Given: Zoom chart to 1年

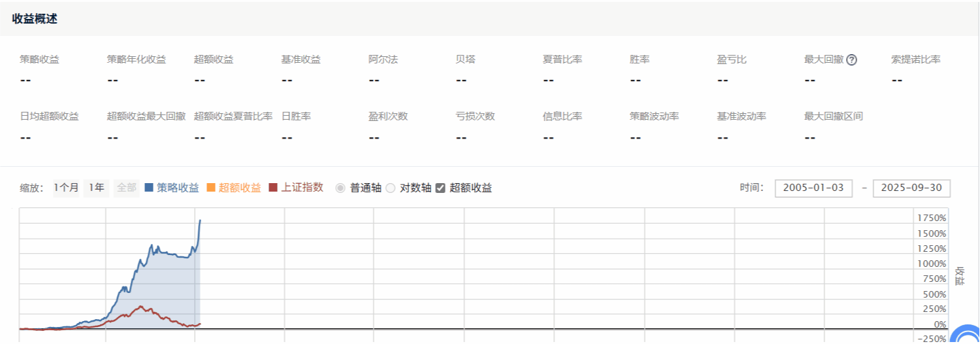Looking at the screenshot, I should tap(96, 188).
